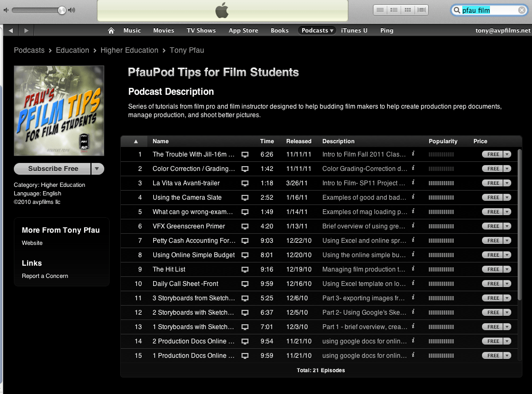Show info for The Hit List episode

(x=413, y=268)
